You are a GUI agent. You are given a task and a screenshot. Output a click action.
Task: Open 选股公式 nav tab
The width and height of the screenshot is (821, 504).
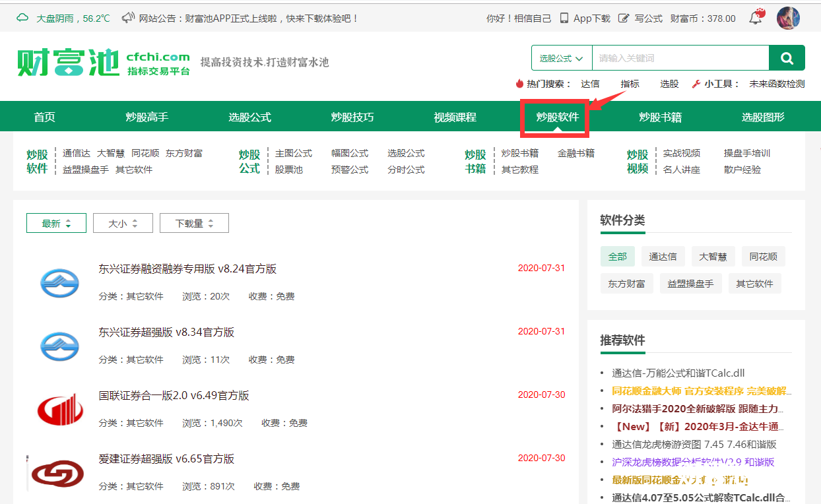point(250,117)
